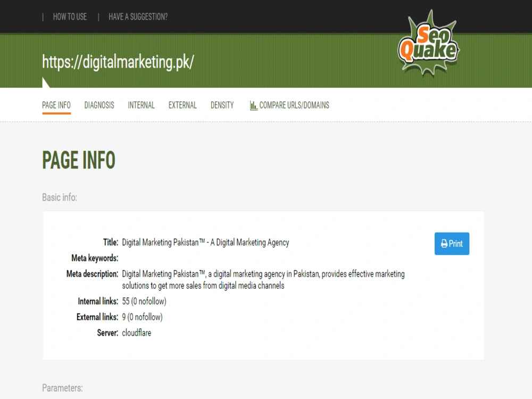Viewport: 532px width, 399px height.
Task: Switch to the Diagnosis tab
Action: [x=99, y=105]
